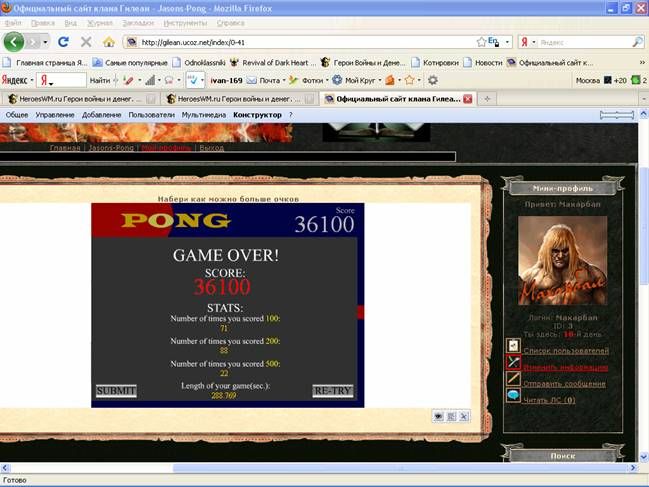This screenshot has height=487, width=649.
Task: Open the Управление admin bar menu
Action: pos(55,115)
